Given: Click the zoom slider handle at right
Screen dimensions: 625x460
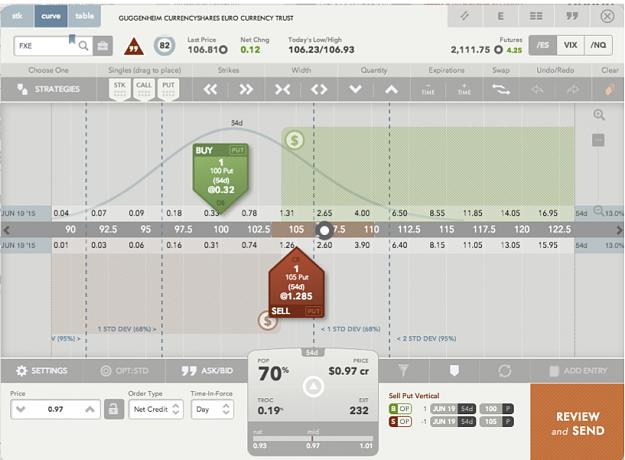Looking at the screenshot, I should coord(598,140).
